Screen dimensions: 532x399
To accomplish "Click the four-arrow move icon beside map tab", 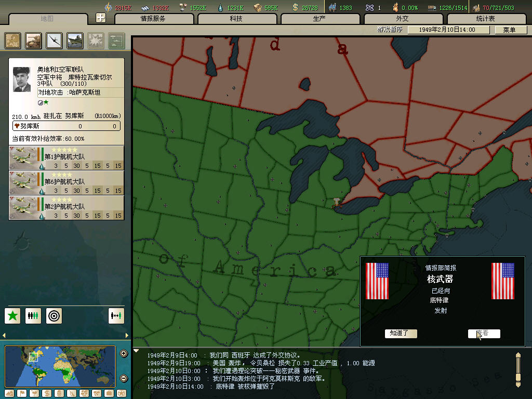I will (x=101, y=18).
